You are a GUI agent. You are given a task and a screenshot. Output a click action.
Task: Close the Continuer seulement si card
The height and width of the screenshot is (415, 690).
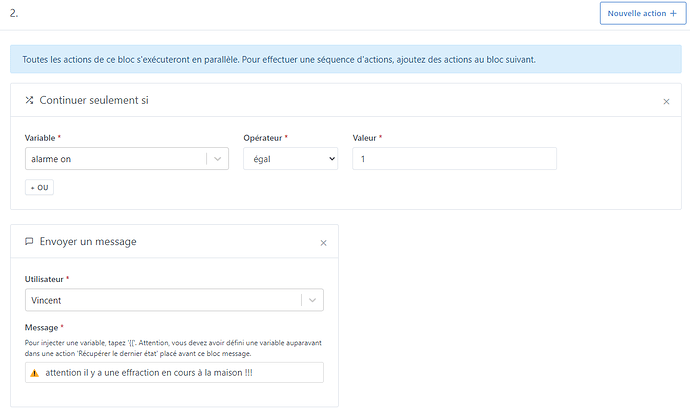tap(667, 102)
